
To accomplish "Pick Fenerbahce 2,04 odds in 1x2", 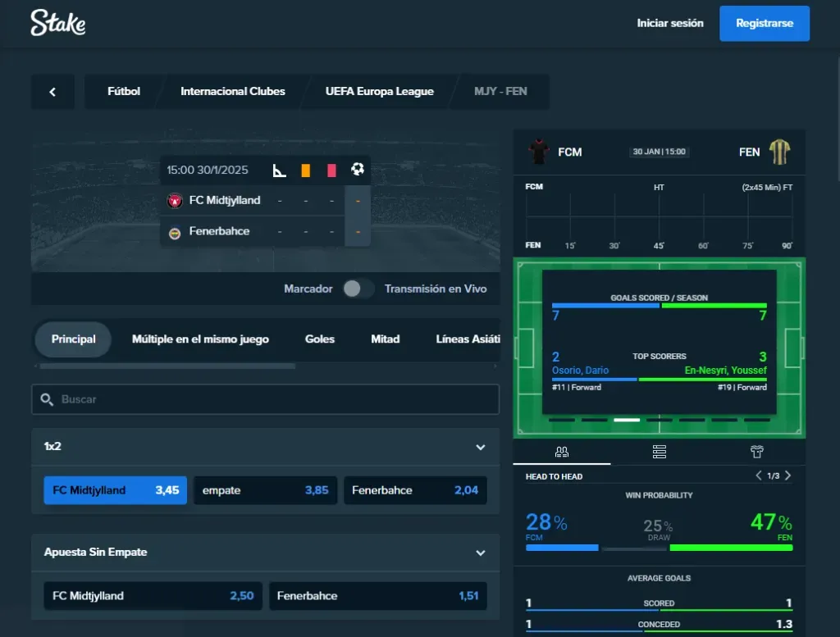I will (415, 490).
